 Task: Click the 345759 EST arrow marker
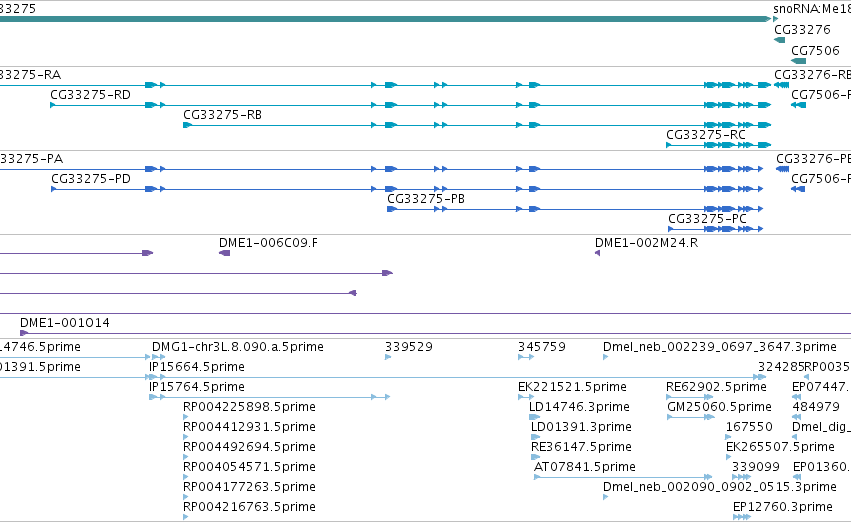526,357
